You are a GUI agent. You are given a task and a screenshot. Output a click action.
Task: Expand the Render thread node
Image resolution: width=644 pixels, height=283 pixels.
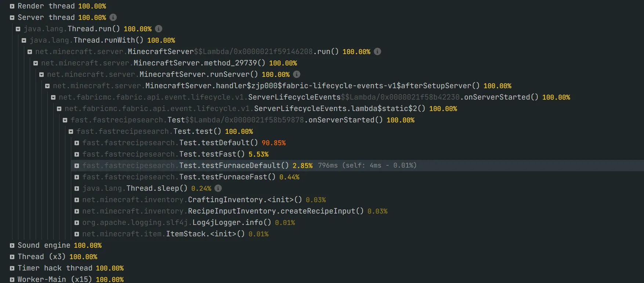coord(12,6)
